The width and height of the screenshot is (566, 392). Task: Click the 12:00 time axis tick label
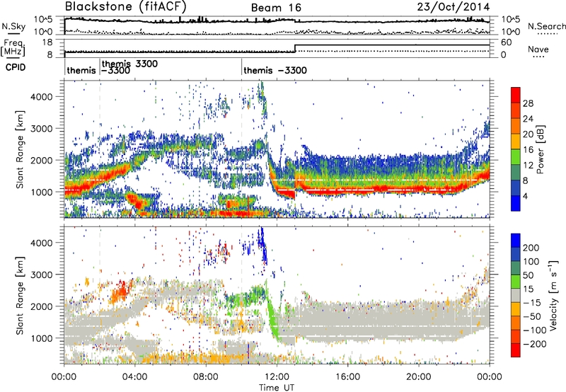(277, 377)
